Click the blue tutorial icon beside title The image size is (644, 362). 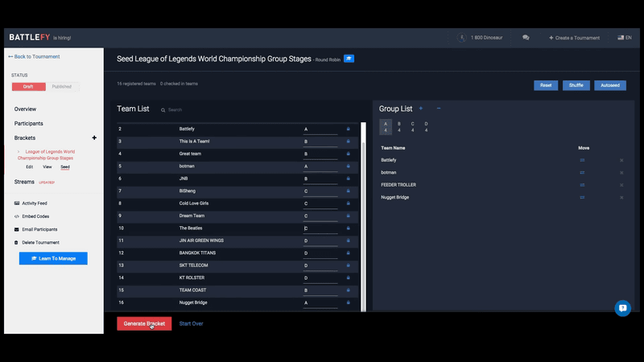(349, 59)
